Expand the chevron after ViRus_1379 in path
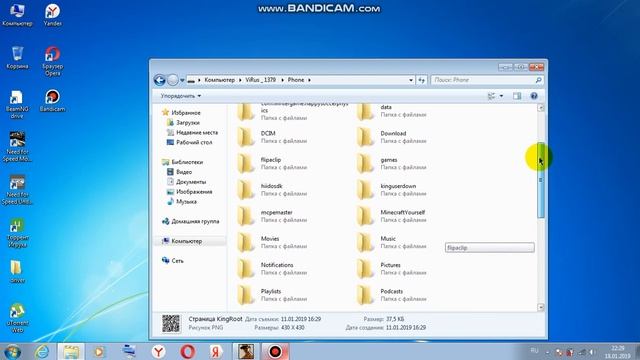This screenshot has height=360, width=640. [282, 80]
